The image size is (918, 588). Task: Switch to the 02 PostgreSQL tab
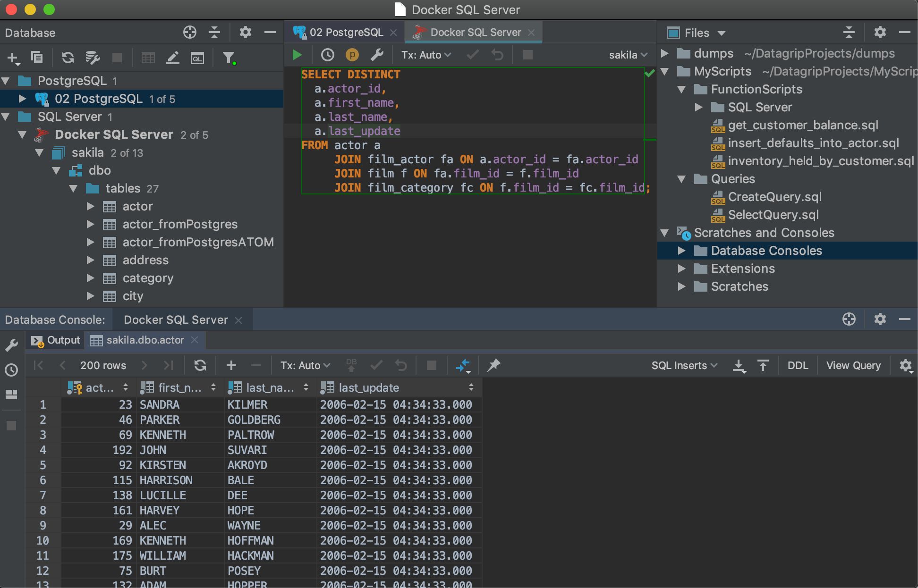tap(341, 32)
